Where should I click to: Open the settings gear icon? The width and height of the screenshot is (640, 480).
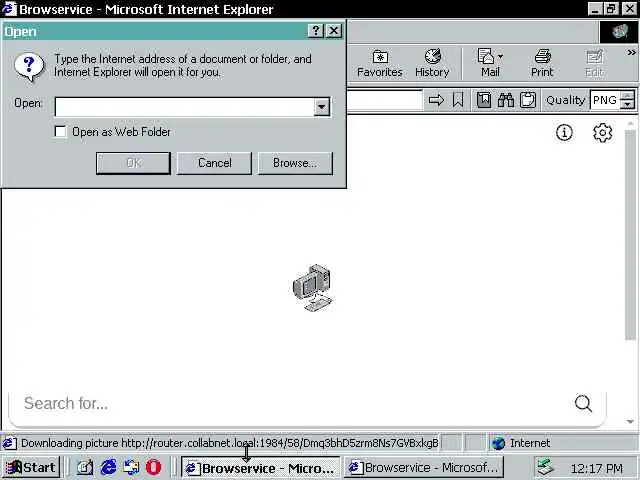(602, 133)
